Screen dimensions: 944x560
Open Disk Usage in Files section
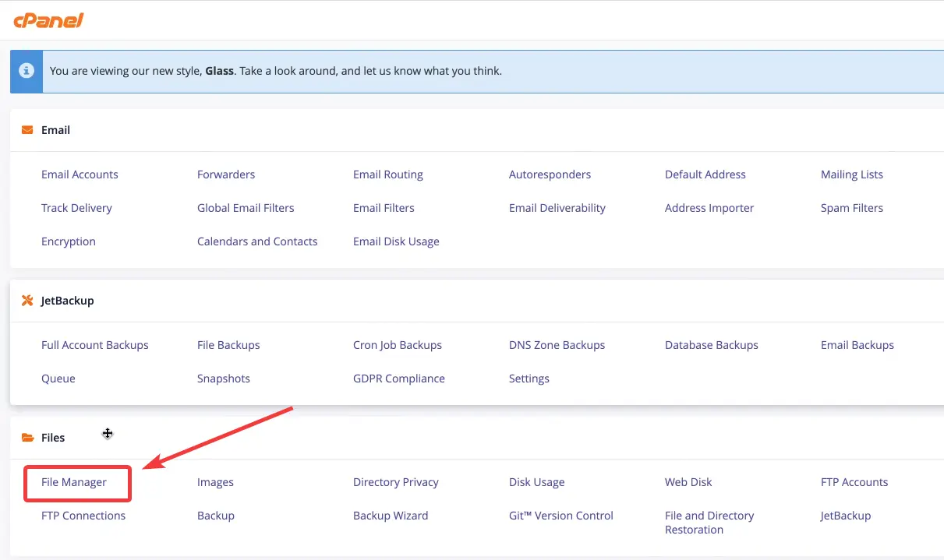pyautogui.click(x=537, y=482)
